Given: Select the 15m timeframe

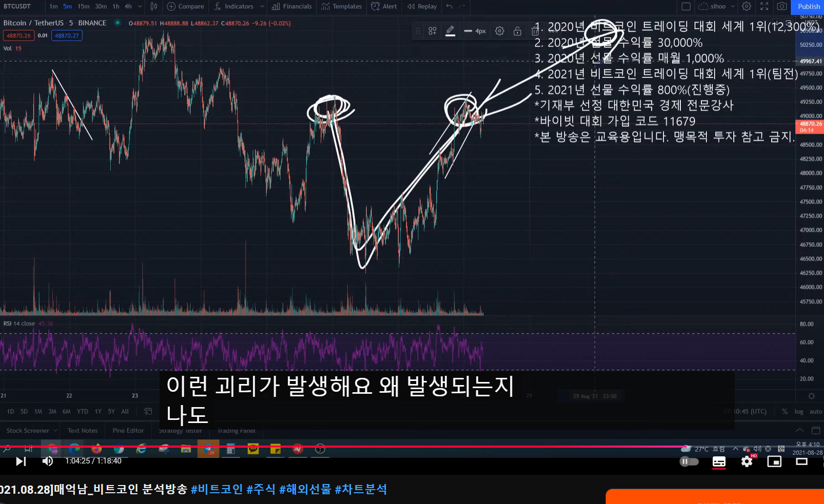Looking at the screenshot, I should [83, 7].
